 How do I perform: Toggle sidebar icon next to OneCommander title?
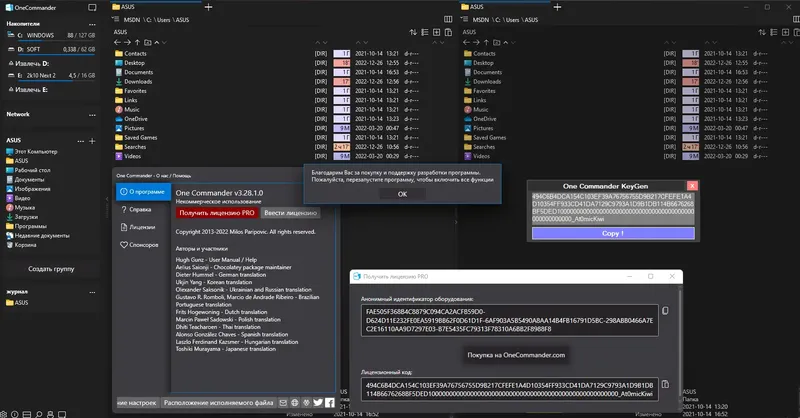(92, 8)
